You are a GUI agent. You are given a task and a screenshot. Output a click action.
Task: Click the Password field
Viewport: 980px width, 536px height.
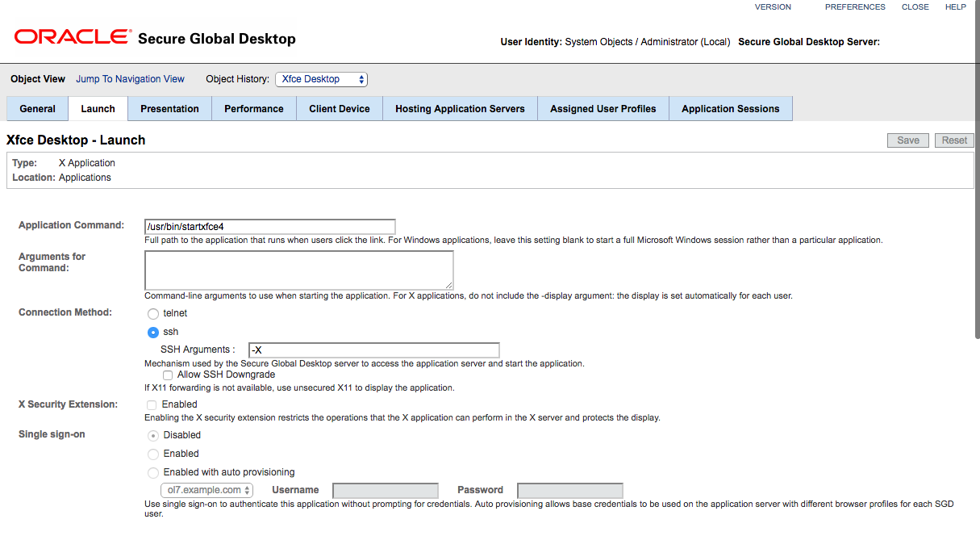tap(570, 491)
